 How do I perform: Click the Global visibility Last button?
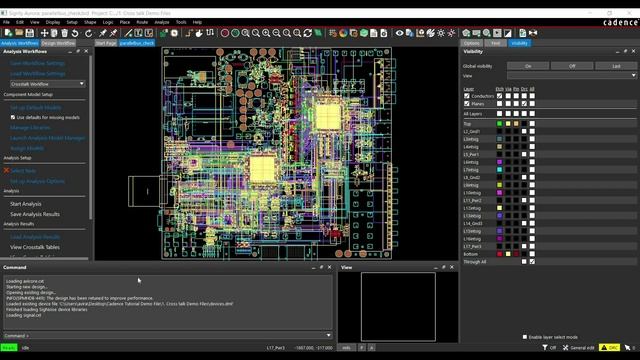coord(616,66)
